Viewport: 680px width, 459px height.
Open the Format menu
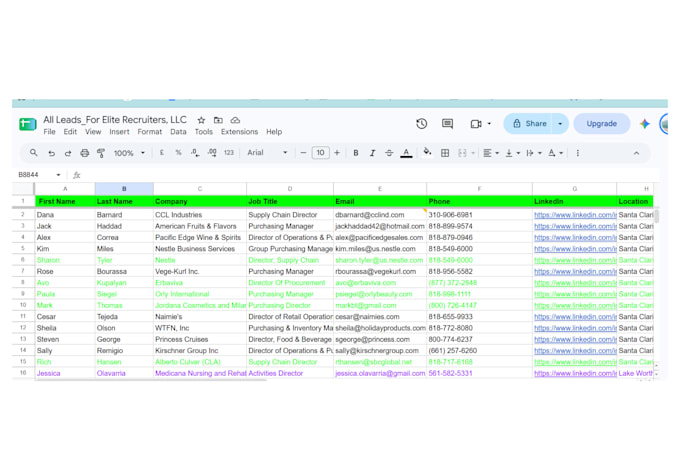[x=150, y=132]
